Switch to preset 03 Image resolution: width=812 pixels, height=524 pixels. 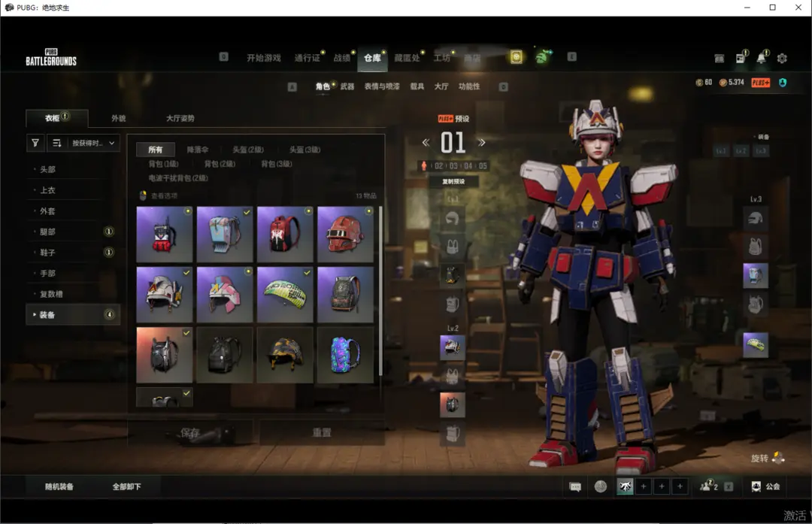click(453, 165)
